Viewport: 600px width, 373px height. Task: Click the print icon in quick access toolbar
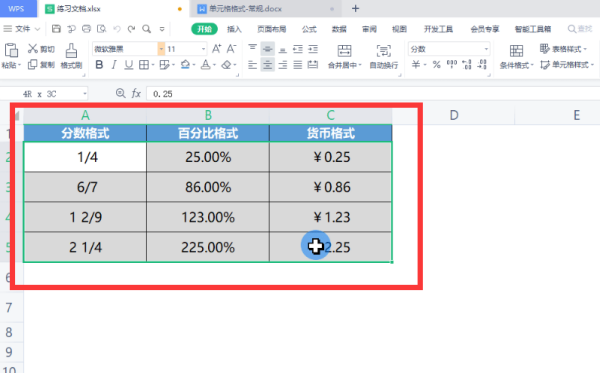[86, 29]
